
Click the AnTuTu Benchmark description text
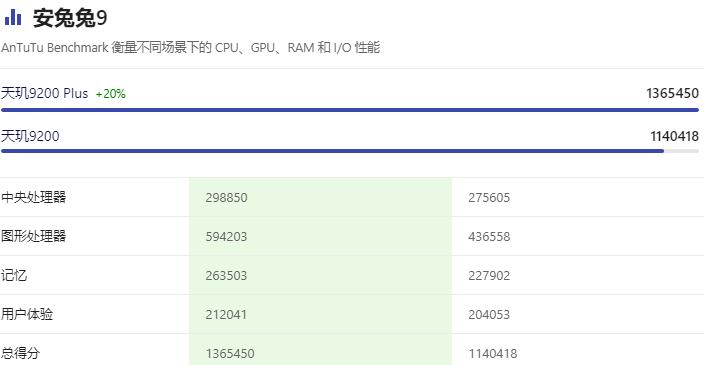point(191,47)
